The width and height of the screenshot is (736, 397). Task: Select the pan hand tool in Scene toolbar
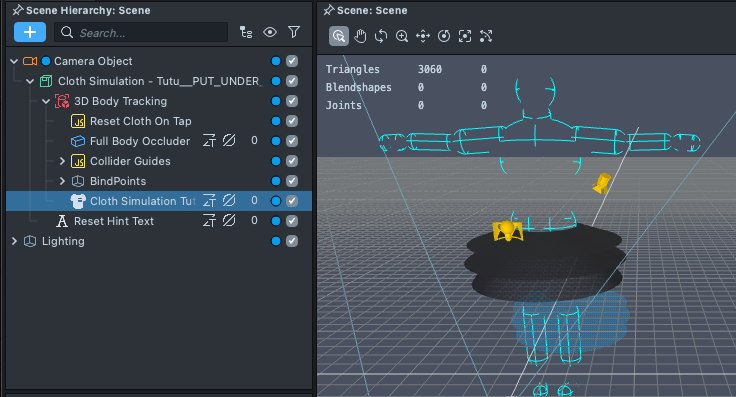(360, 36)
